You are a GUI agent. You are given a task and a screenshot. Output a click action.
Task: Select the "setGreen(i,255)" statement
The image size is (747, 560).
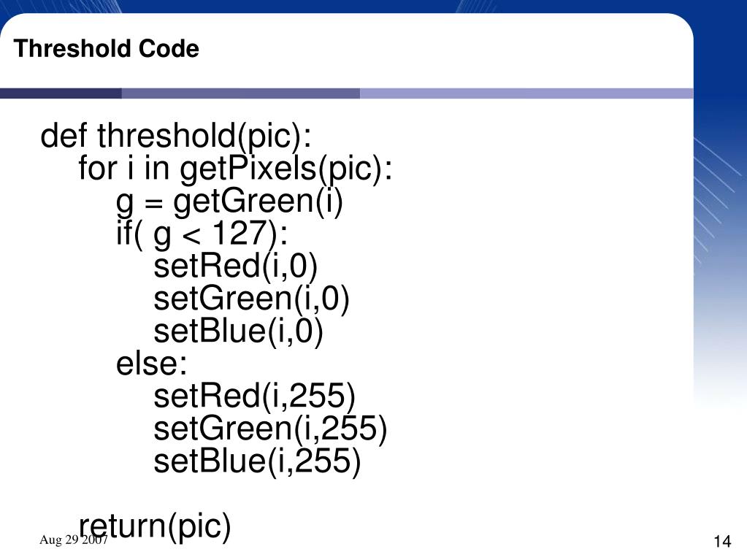(x=270, y=429)
